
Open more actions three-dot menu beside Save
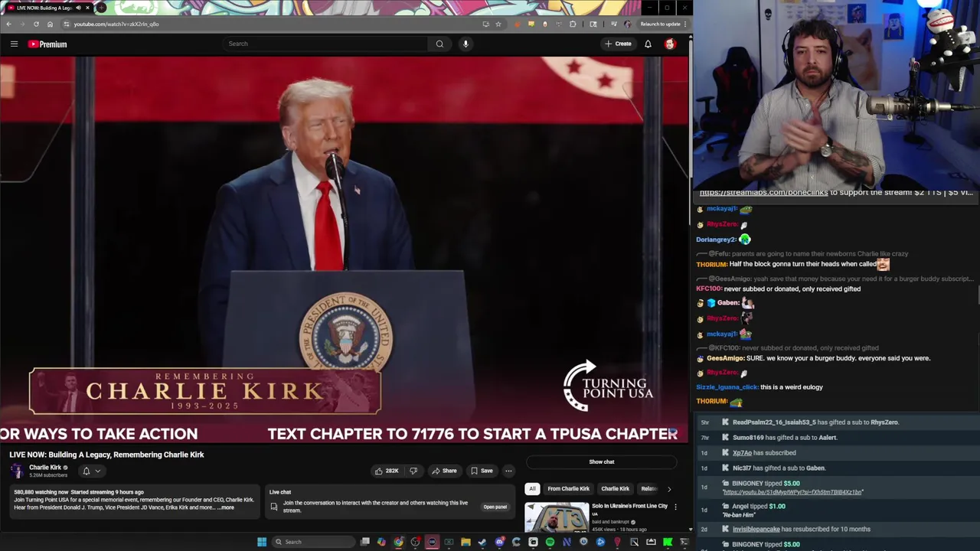508,471
